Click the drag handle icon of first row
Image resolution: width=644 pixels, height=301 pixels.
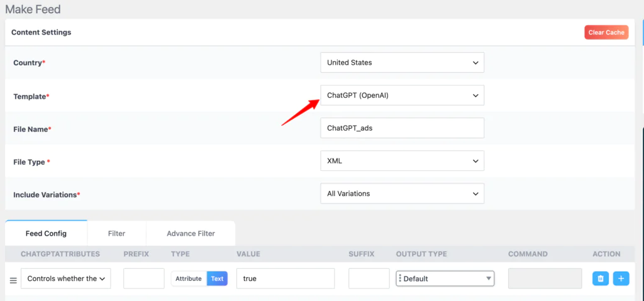13,280
